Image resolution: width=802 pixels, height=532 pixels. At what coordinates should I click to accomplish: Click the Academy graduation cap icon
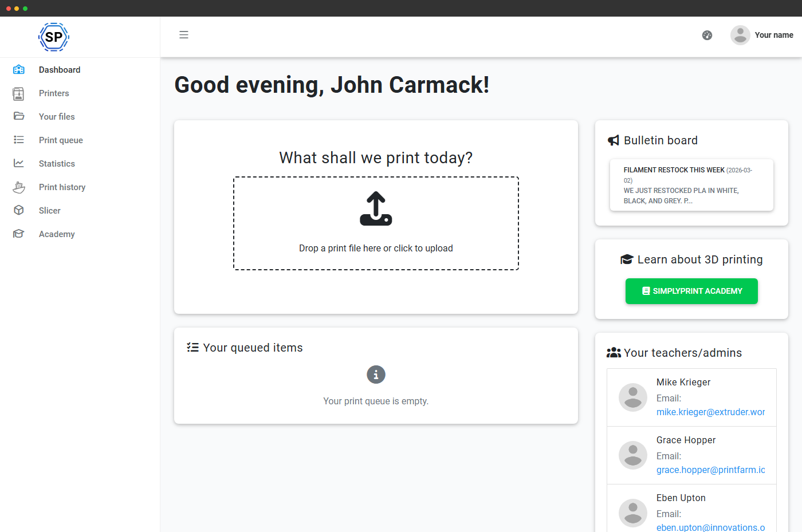[x=19, y=234]
